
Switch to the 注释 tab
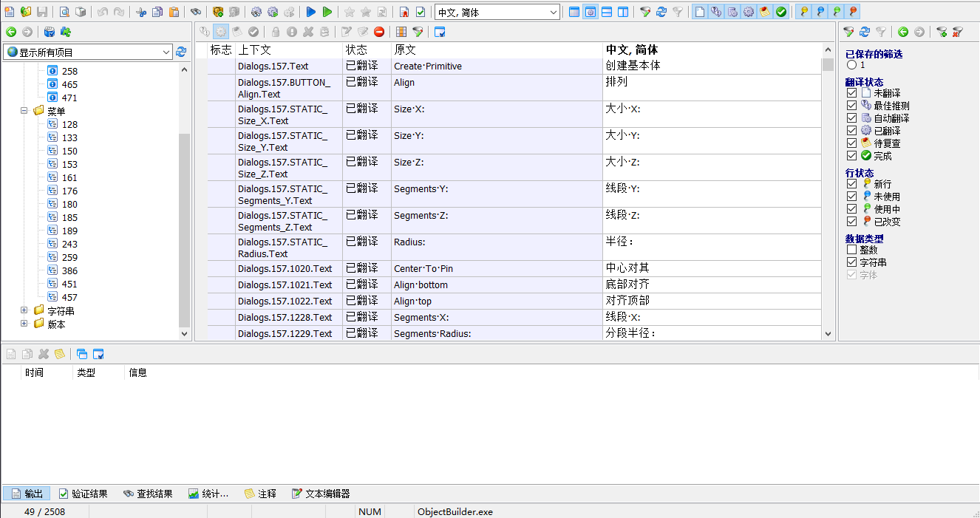coord(260,494)
